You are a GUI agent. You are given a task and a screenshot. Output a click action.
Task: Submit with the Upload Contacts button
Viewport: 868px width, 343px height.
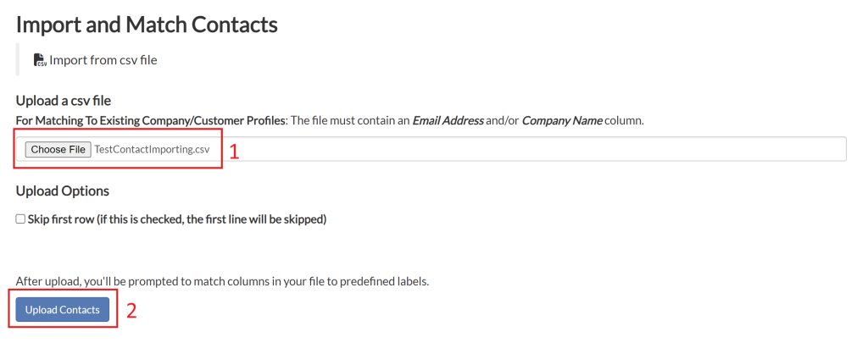coord(63,310)
